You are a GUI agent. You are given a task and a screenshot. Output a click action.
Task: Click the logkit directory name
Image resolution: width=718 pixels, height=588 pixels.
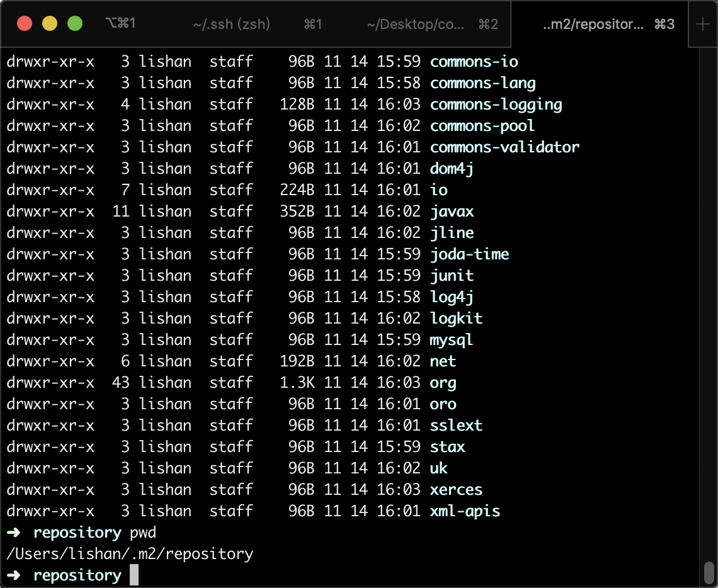[x=456, y=318]
